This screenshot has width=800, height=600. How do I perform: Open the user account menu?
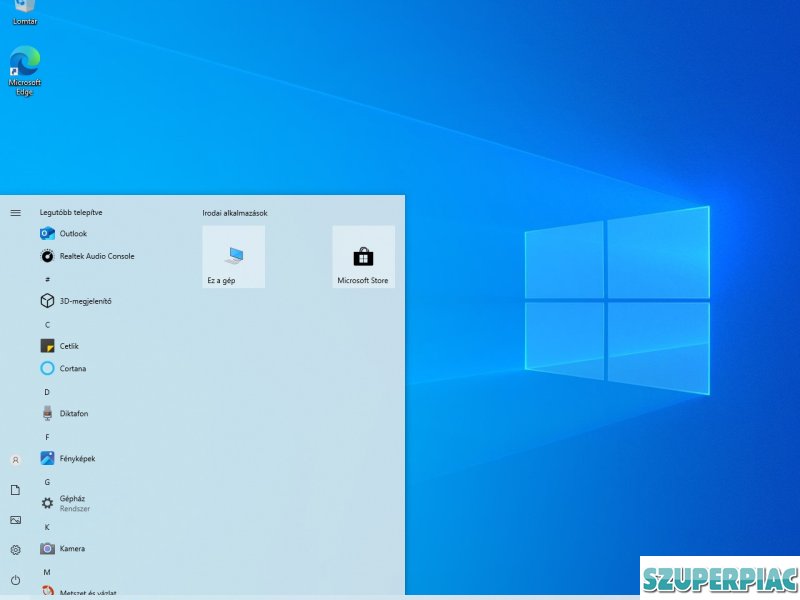pyautogui.click(x=15, y=460)
